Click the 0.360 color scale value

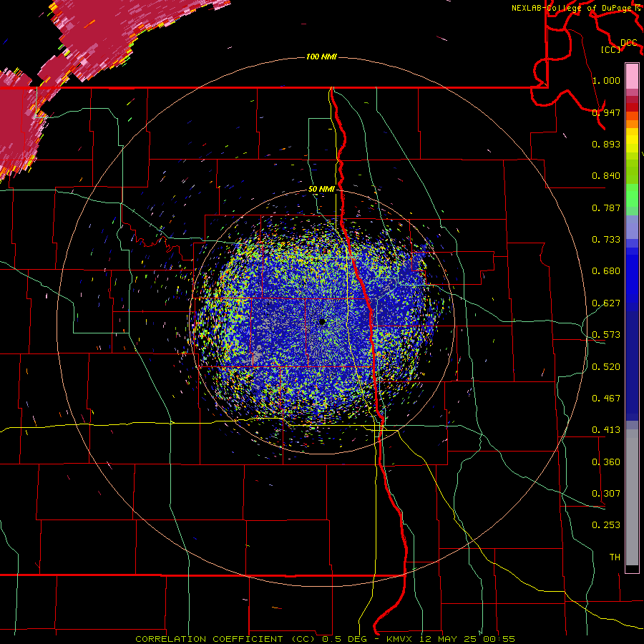point(606,462)
